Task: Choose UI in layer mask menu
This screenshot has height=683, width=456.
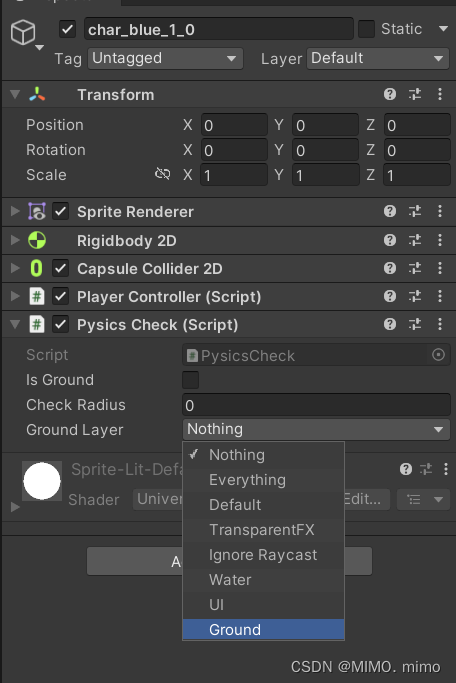Action: [263, 605]
